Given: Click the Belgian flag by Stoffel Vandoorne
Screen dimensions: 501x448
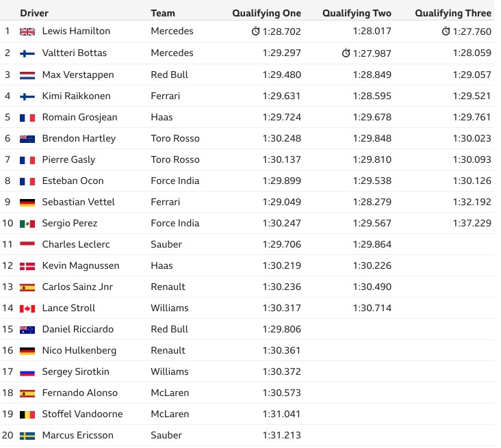Looking at the screenshot, I should (x=27, y=414).
